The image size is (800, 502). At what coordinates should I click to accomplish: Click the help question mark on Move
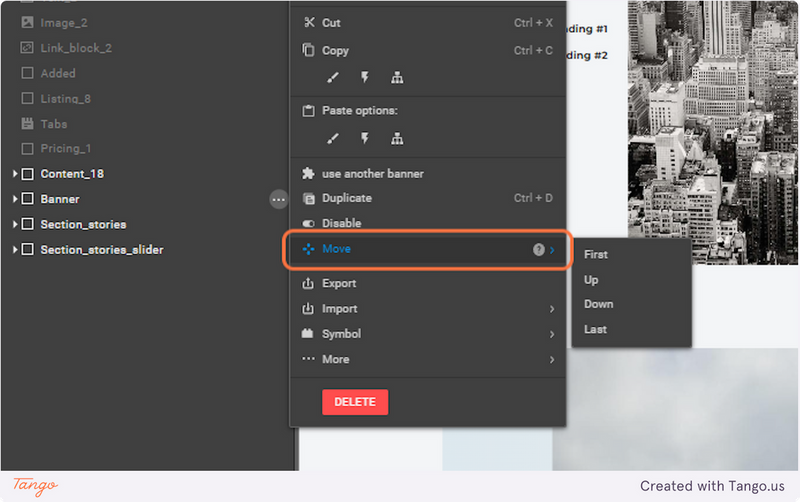538,249
